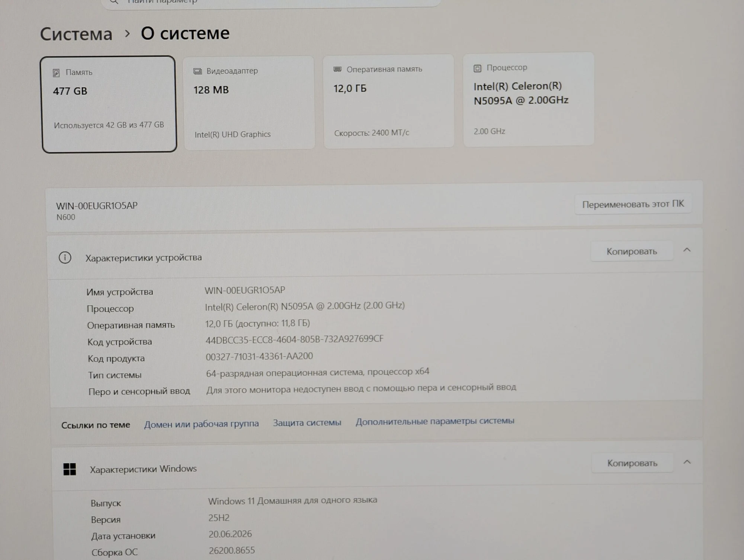Click the Имя устройства value WIN-00EUGR1O5AP
Viewport: 744px width, 560px height.
[245, 290]
